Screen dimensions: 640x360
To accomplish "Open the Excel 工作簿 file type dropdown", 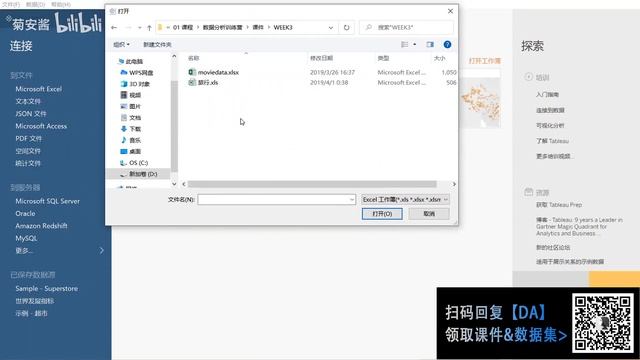I will click(405, 200).
